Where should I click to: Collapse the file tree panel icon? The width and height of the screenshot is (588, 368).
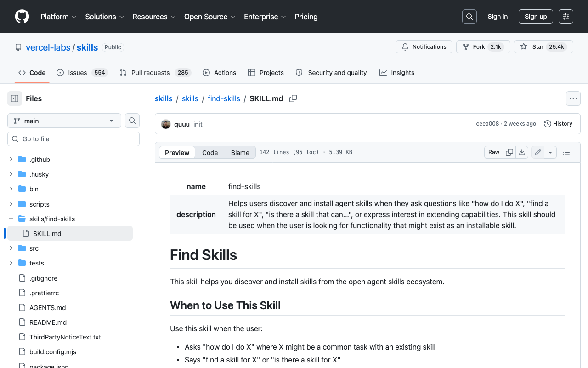click(x=15, y=98)
